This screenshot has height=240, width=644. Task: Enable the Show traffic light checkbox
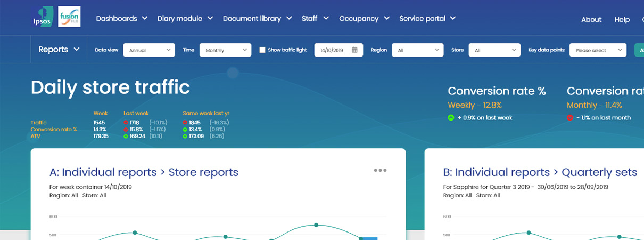pyautogui.click(x=262, y=50)
